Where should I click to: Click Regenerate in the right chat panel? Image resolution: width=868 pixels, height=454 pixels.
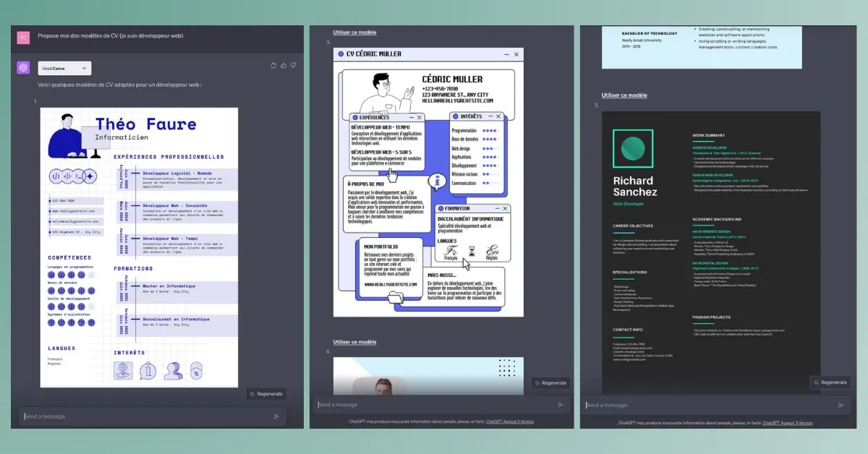pyautogui.click(x=829, y=382)
